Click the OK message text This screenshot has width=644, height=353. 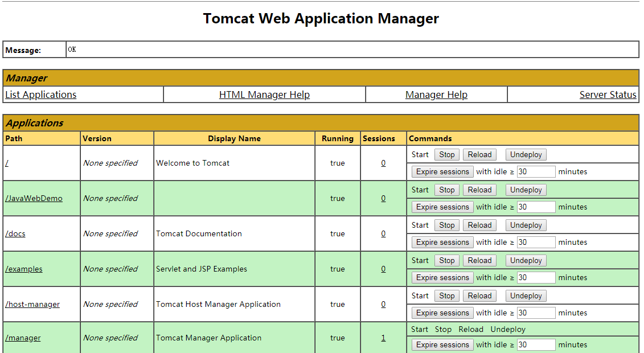72,50
